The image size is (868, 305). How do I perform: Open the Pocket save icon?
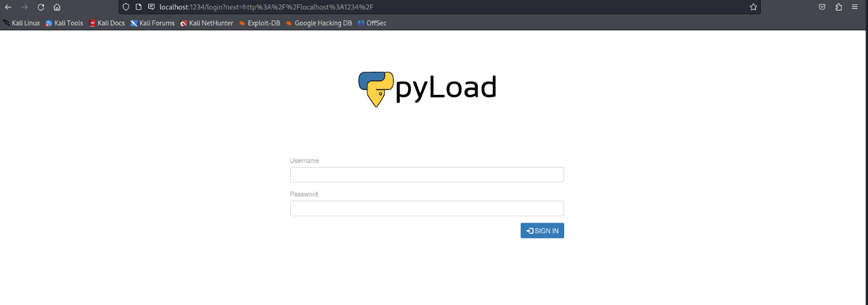click(x=822, y=7)
